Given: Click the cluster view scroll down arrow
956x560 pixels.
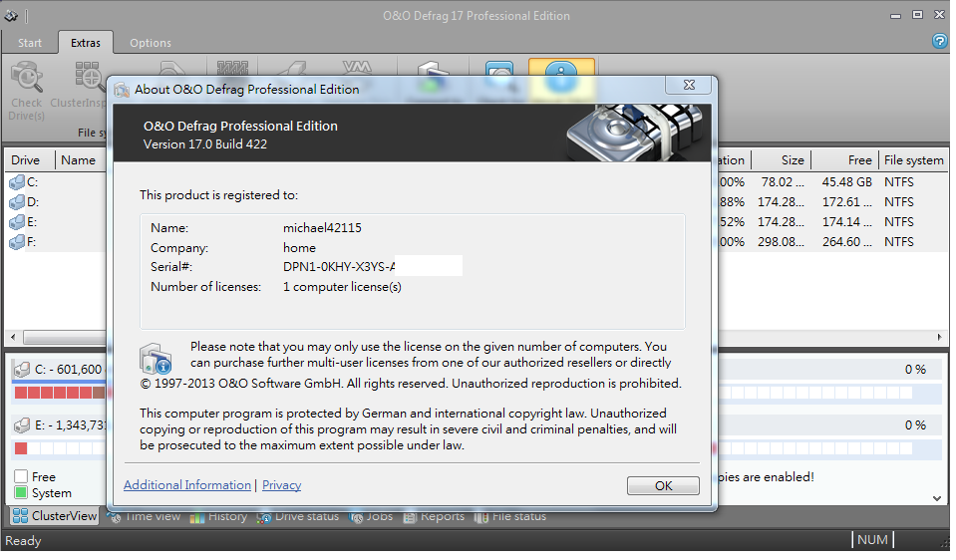Looking at the screenshot, I should pos(937,498).
